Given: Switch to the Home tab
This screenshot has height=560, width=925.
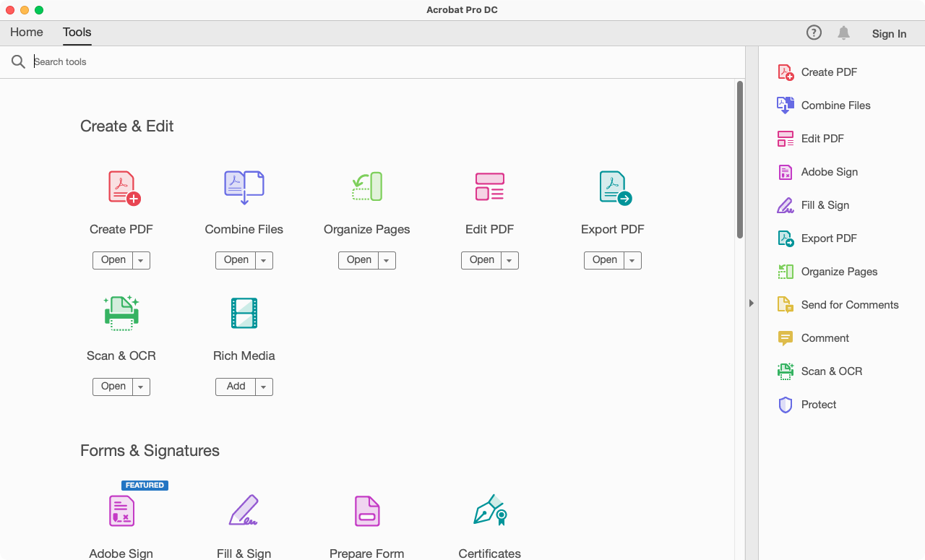Looking at the screenshot, I should pyautogui.click(x=27, y=33).
